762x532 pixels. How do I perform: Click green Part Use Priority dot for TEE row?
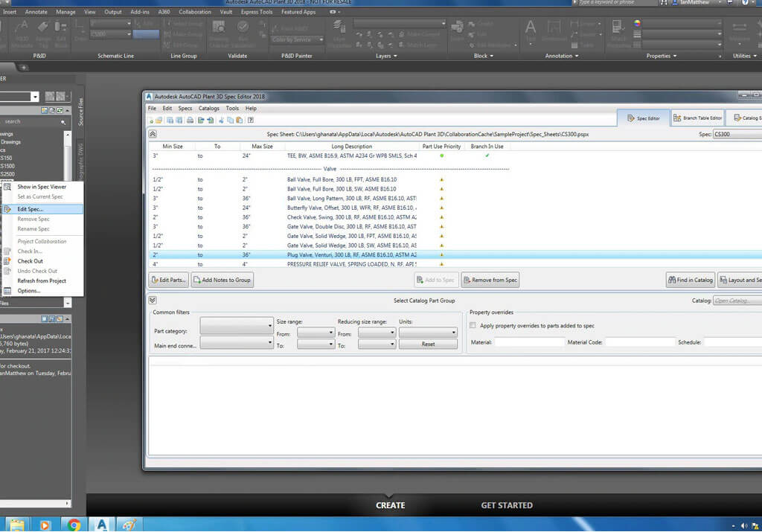click(442, 156)
